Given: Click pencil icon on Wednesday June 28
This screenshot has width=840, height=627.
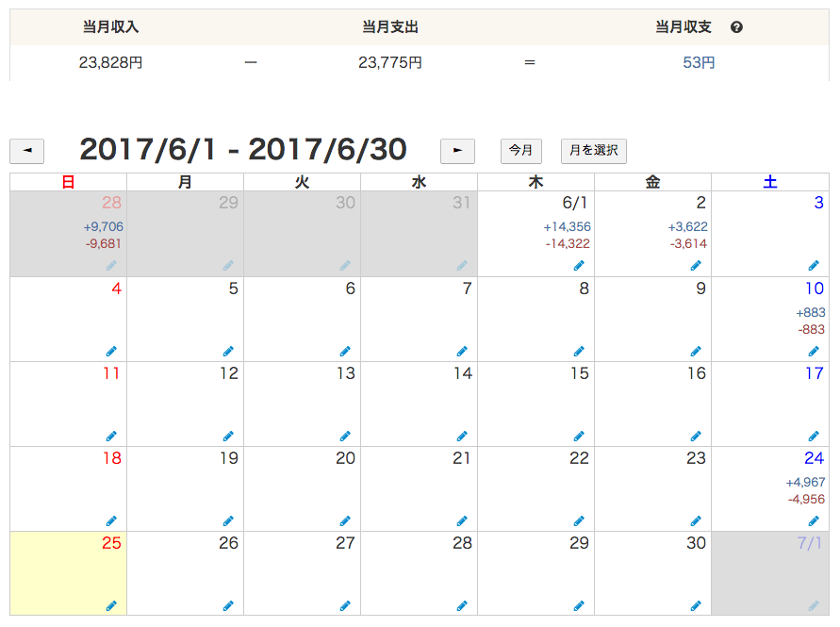Looking at the screenshot, I should click(462, 605).
